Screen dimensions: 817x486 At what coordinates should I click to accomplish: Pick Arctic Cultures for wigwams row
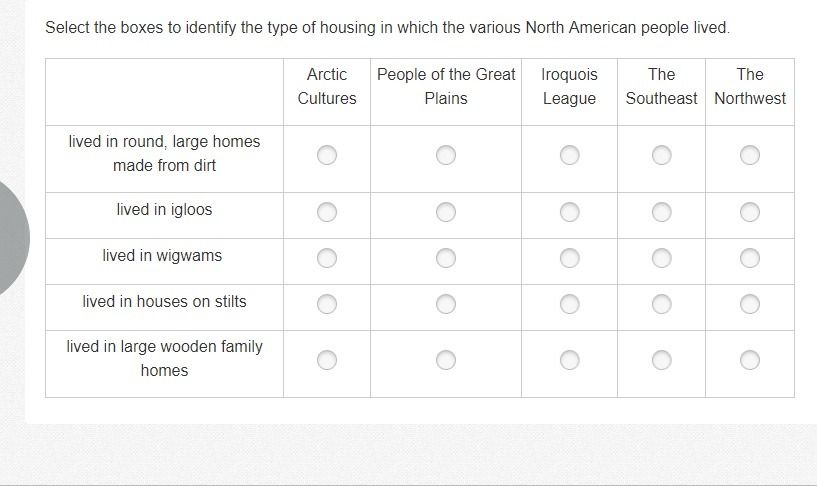pos(327,258)
